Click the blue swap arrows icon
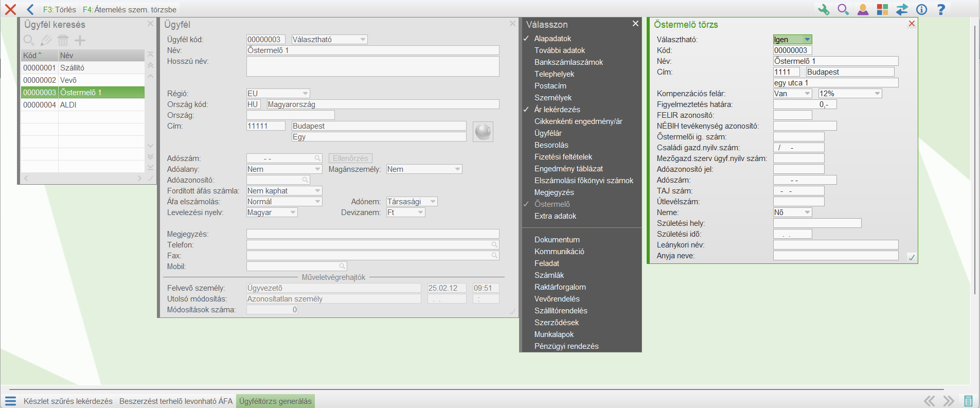 tap(902, 9)
